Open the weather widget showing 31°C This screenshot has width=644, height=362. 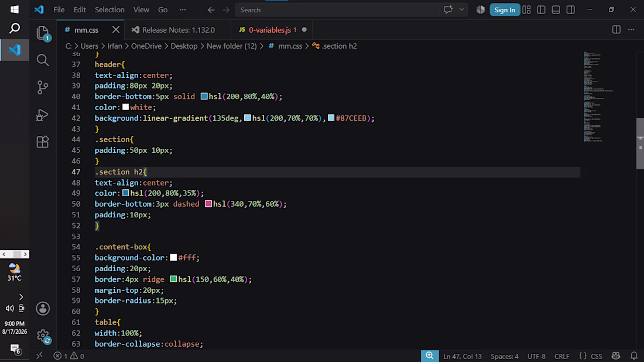(x=15, y=272)
